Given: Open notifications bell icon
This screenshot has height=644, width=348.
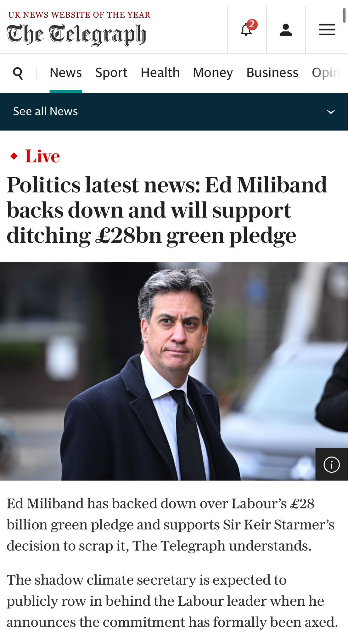Looking at the screenshot, I should coord(246,30).
